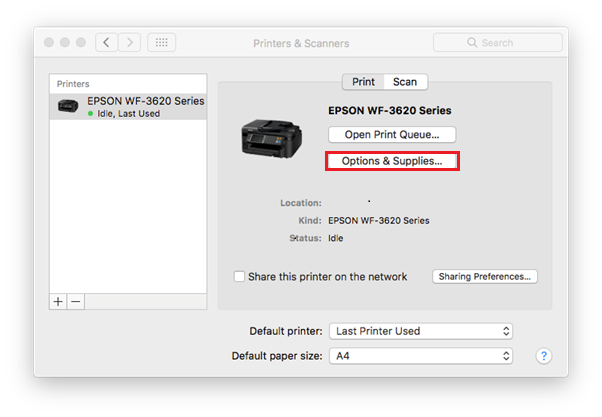This screenshot has width=602, height=417.
Task: Switch to the Print tab
Action: tap(364, 81)
